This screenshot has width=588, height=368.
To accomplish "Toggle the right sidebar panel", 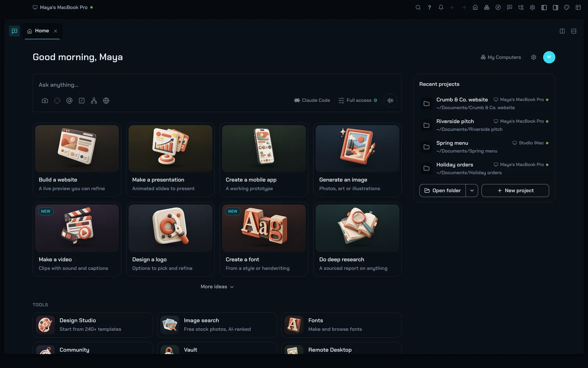I will click(x=555, y=7).
